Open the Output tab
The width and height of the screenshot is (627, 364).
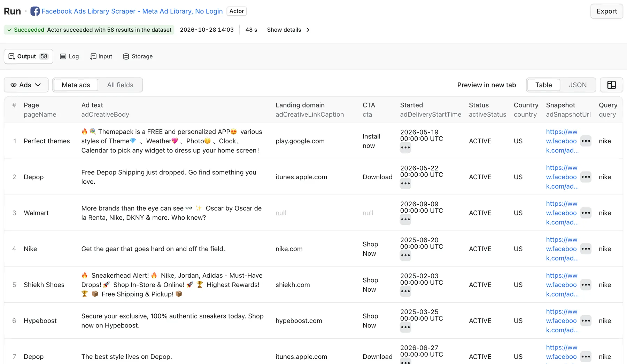pos(29,56)
